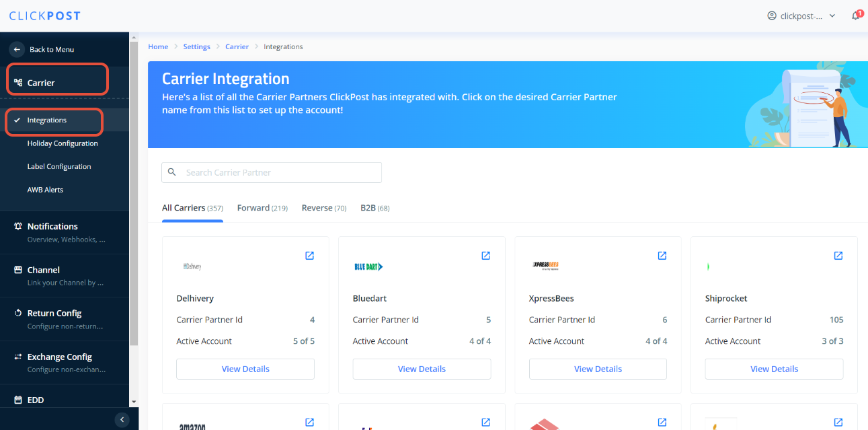Click the user profile avatar icon

click(x=772, y=15)
